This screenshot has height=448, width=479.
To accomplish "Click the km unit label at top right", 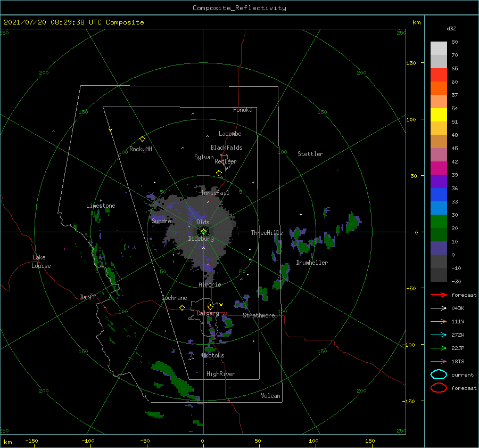I will (x=416, y=22).
